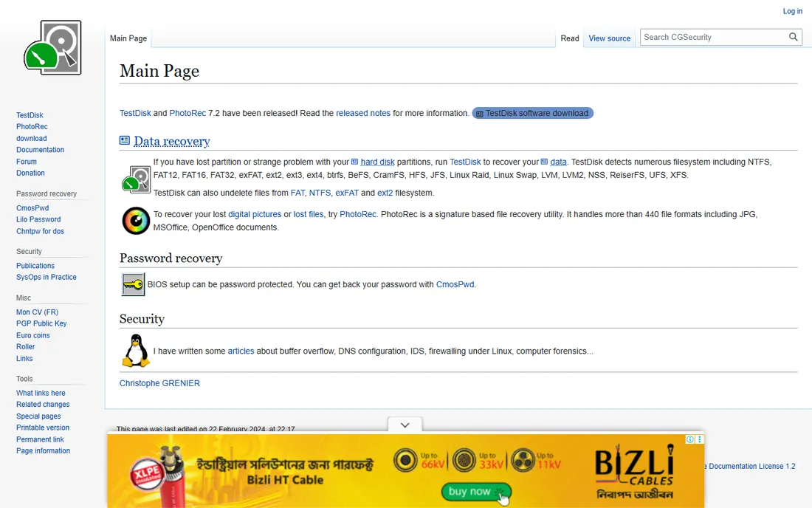812x508 pixels.
Task: Open CmosPwd in sidebar
Action: click(32, 207)
